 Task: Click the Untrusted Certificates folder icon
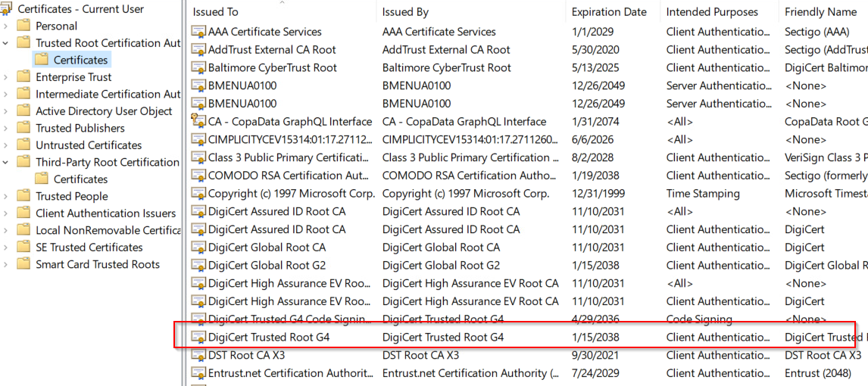[23, 145]
